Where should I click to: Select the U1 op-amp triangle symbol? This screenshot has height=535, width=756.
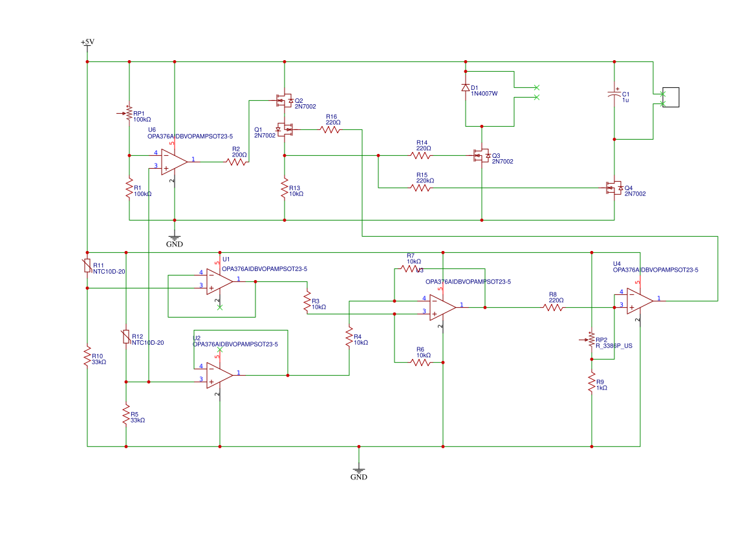tap(219, 281)
